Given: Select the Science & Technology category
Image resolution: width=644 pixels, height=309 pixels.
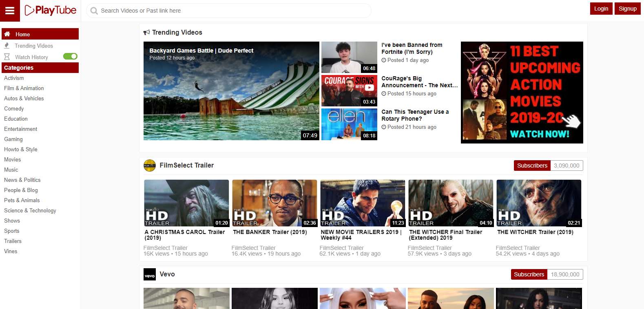Looking at the screenshot, I should pos(30,210).
